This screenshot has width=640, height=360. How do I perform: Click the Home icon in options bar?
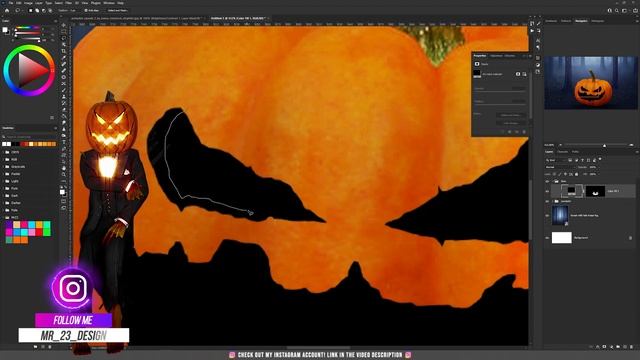[7, 11]
